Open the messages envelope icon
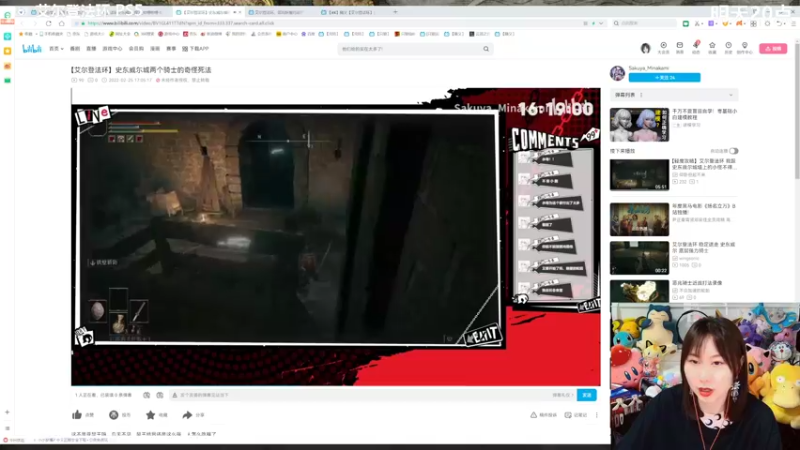 click(x=680, y=47)
